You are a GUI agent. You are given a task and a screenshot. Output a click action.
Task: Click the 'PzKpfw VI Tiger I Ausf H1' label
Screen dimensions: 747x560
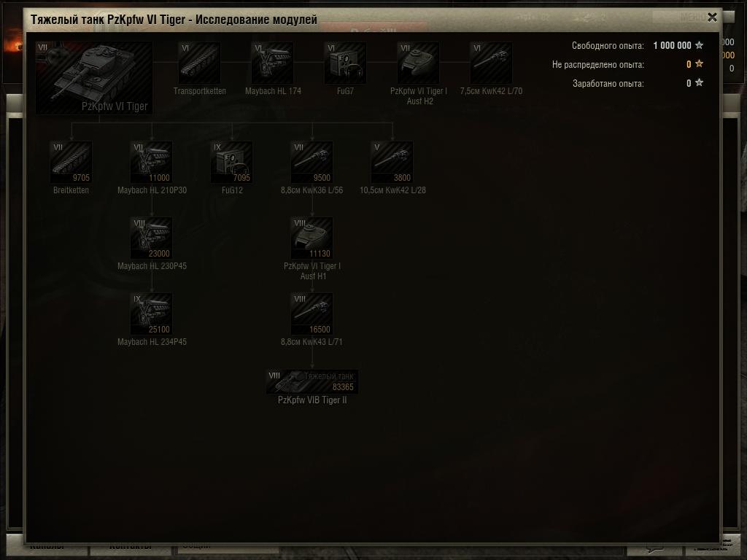312,271
